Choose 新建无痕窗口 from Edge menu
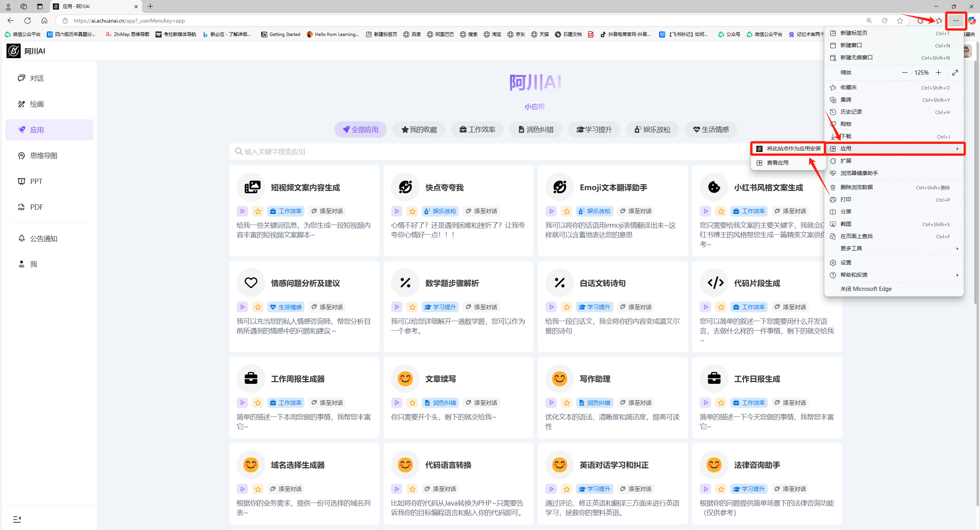The width and height of the screenshot is (980, 530). [894, 58]
